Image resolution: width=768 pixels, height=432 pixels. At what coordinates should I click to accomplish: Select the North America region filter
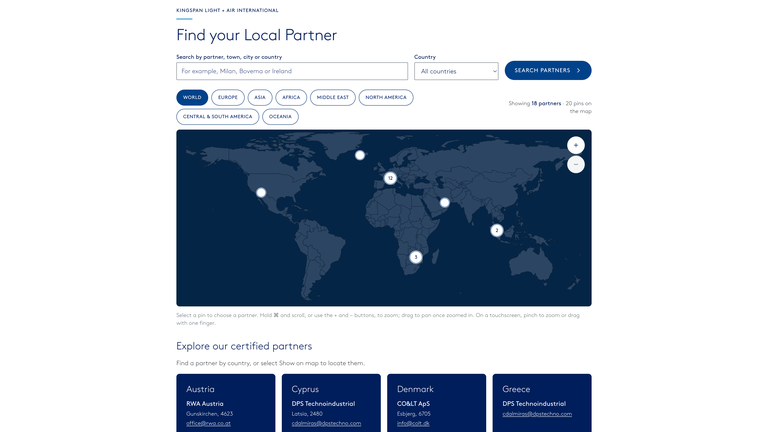386,97
